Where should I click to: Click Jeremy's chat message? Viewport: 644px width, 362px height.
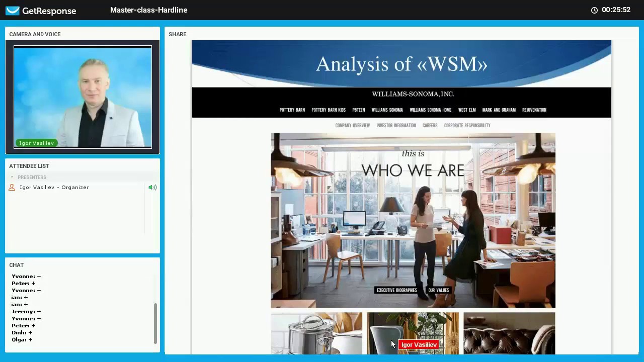tap(26, 312)
